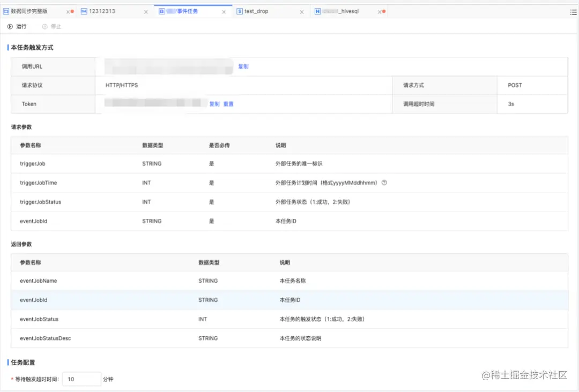This screenshot has width=579, height=392.
Task: Select eventJobId in the 返回参数 table
Action: [34, 300]
